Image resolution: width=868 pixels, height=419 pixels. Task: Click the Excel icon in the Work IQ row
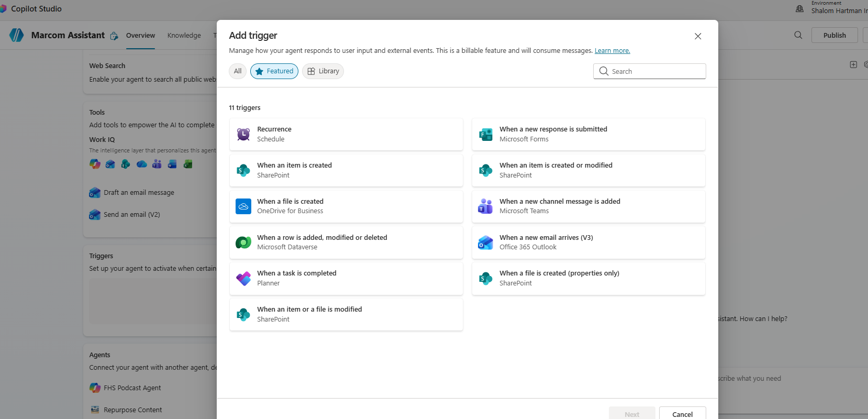click(188, 164)
